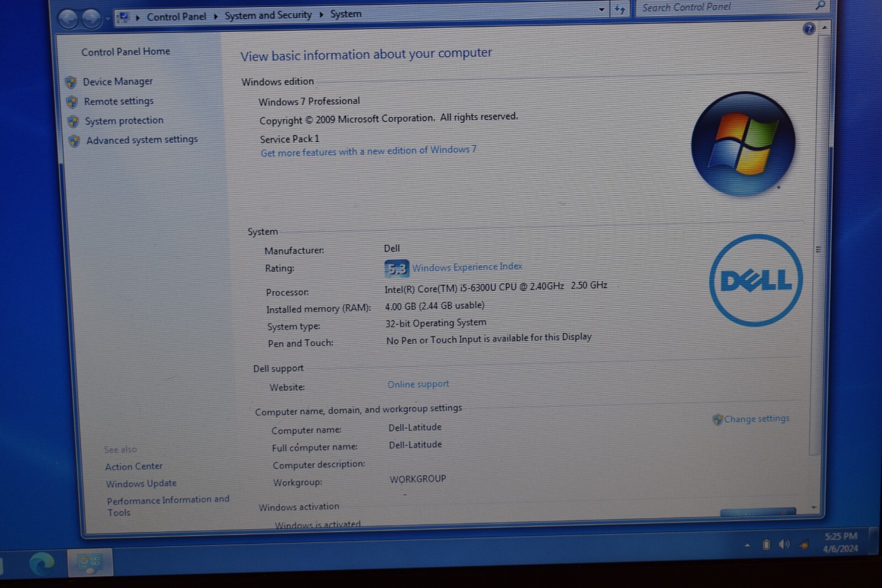Click Change settings link
Image resolution: width=882 pixels, height=588 pixels.
point(756,419)
